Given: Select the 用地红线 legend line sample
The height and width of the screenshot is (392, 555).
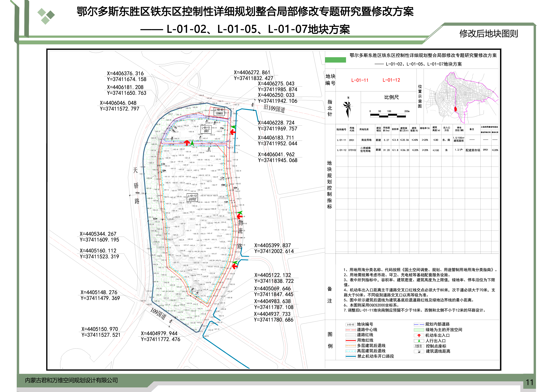Looking at the screenshot, I should tap(350, 340).
